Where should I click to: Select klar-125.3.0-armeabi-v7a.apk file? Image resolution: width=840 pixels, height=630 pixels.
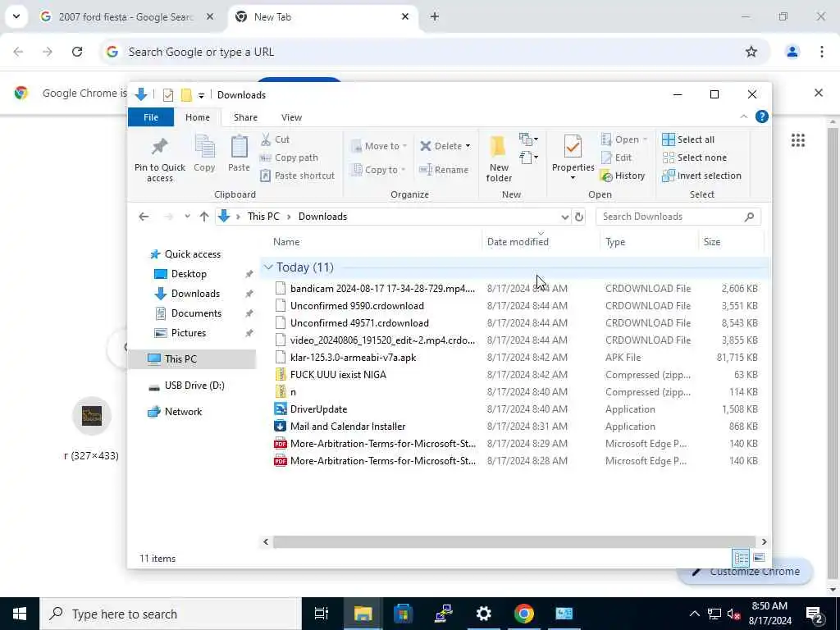(353, 358)
